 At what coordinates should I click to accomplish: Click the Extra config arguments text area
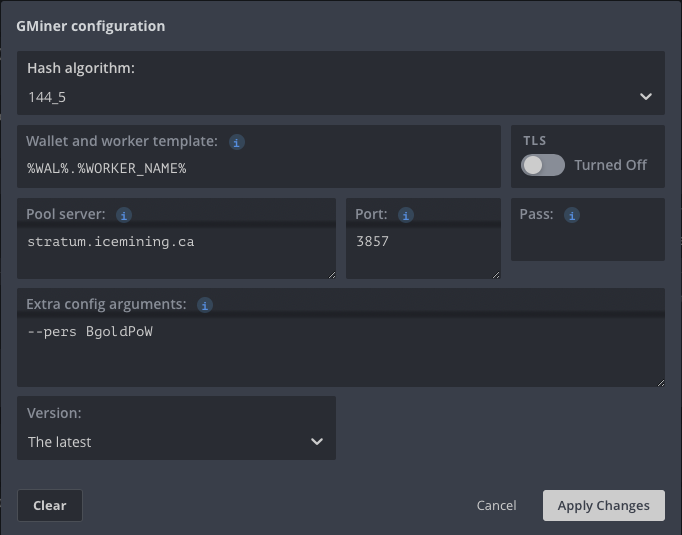click(340, 350)
